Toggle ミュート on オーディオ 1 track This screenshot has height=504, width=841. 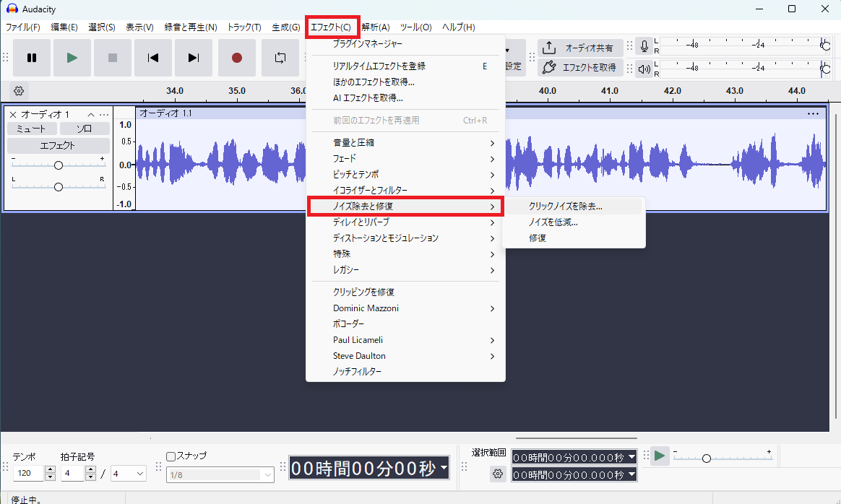click(x=32, y=129)
